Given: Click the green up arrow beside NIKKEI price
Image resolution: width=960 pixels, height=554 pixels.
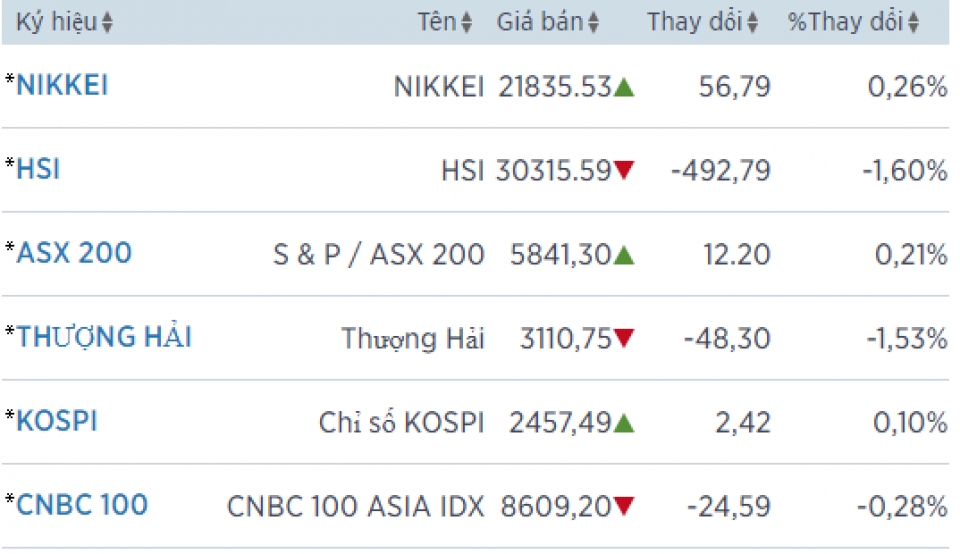Looking at the screenshot, I should (625, 88).
